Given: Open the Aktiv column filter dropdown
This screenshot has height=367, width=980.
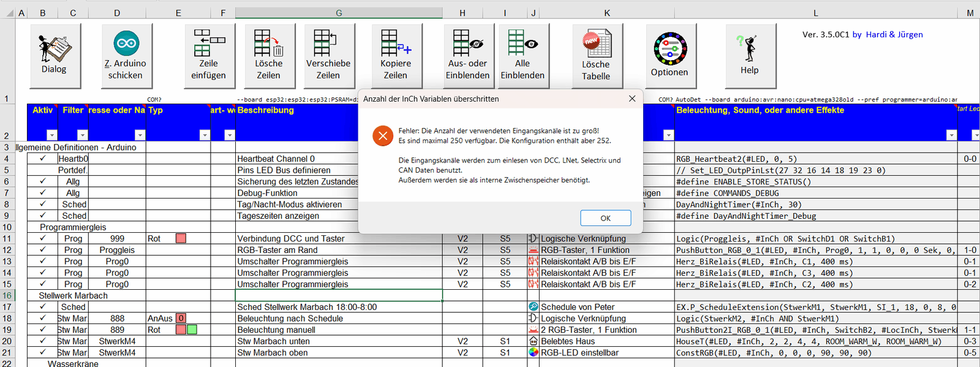Looking at the screenshot, I should point(51,135).
